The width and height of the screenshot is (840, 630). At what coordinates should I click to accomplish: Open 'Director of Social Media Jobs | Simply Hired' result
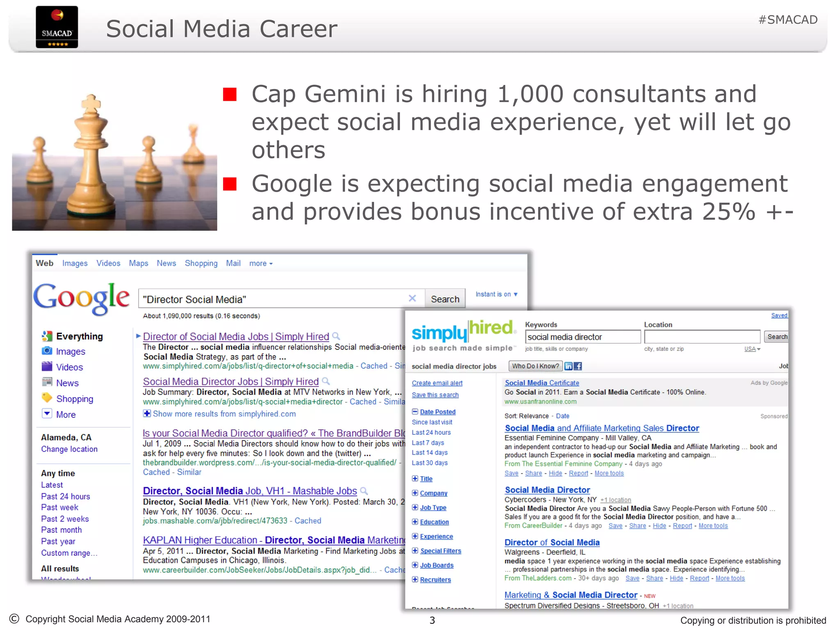[236, 336]
